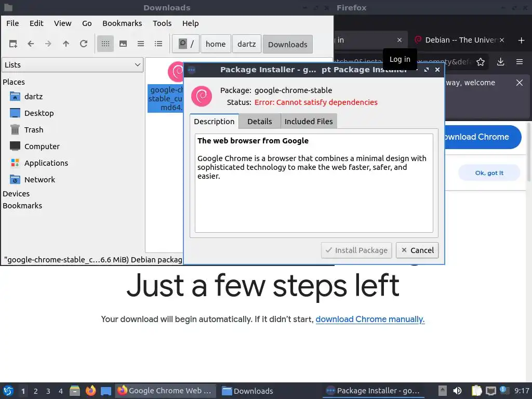
Task: Switch to workspace 2
Action: [35, 391]
